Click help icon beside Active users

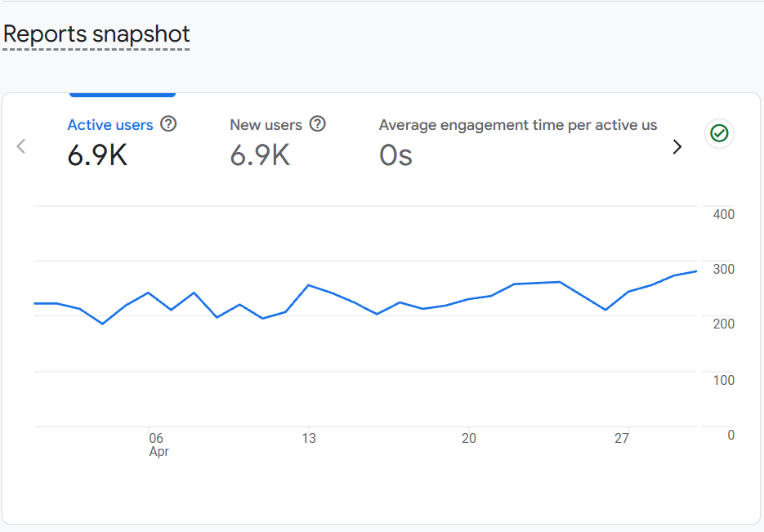pos(168,124)
